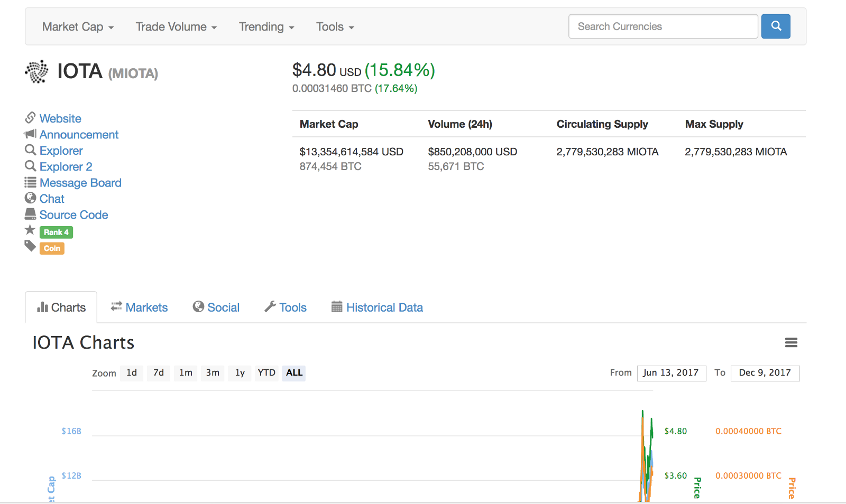Click the $4.80 USD price text

pyautogui.click(x=327, y=70)
